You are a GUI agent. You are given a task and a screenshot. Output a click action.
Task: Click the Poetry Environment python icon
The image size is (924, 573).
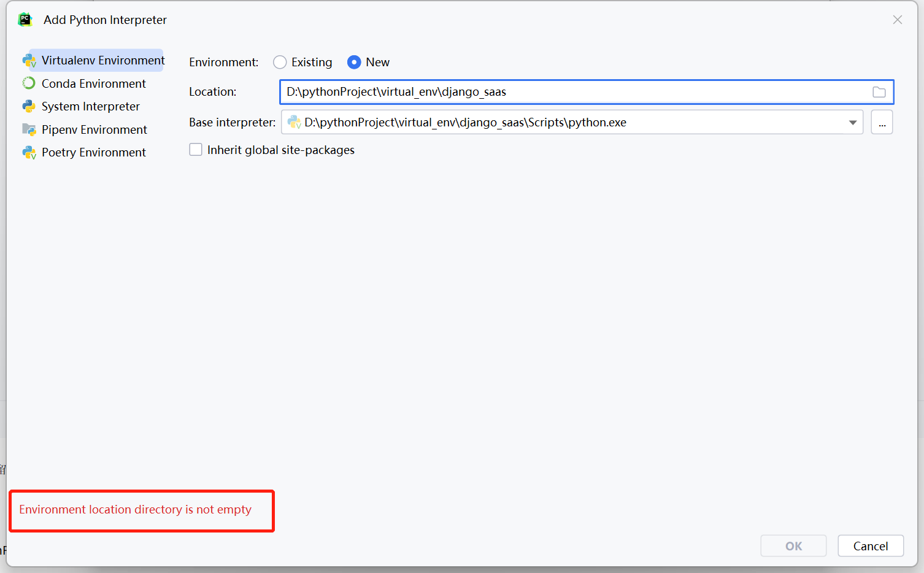pos(29,152)
